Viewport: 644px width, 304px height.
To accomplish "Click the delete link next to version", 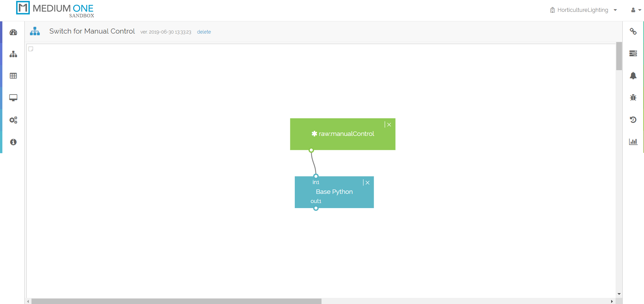I will coord(204,32).
